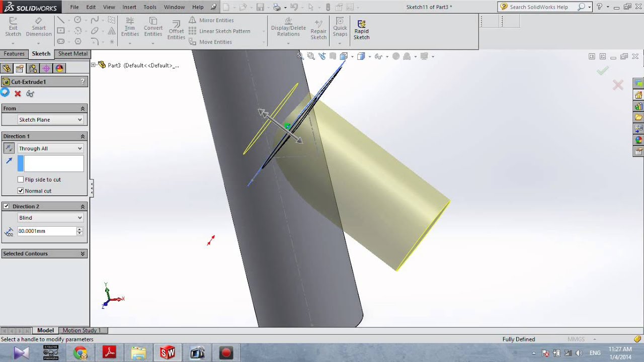This screenshot has height=362, width=644.
Task: Click the reverse direction icon in Direction 1
Action: pos(9,148)
